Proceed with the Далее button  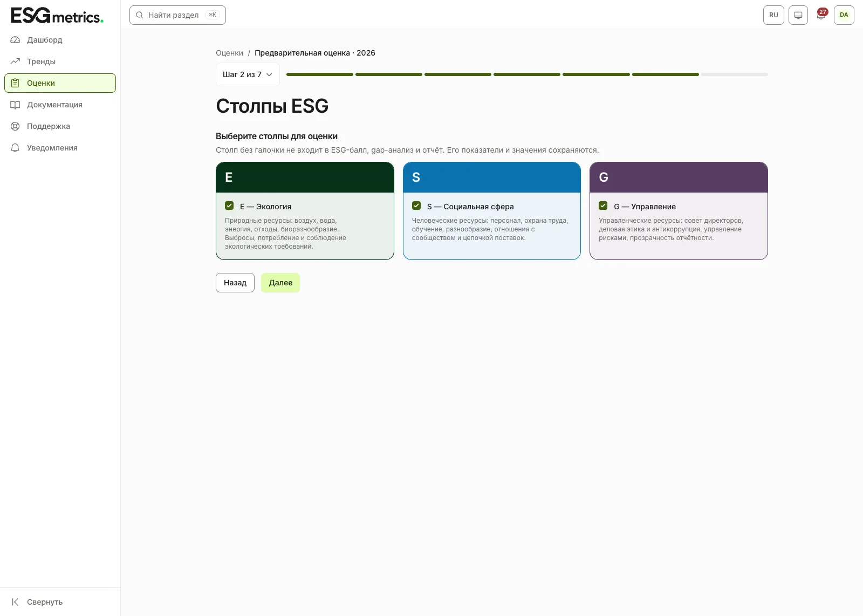280,283
